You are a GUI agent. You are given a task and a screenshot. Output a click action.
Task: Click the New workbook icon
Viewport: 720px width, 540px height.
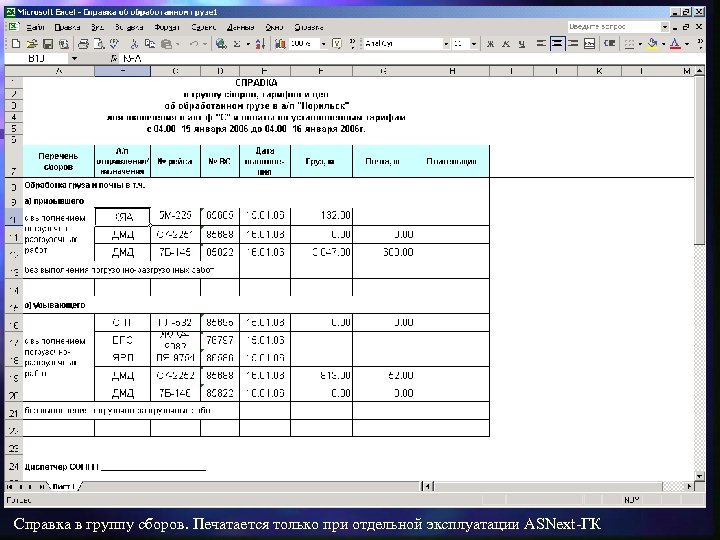click(16, 44)
